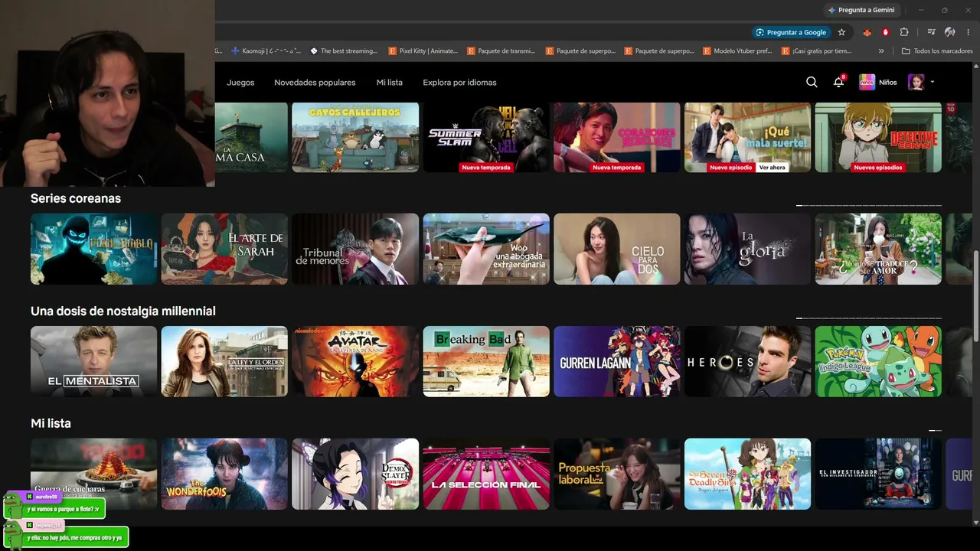The image size is (980, 551).
Task: Open Una dosis de nostalgia millennial heading
Action: tap(123, 311)
